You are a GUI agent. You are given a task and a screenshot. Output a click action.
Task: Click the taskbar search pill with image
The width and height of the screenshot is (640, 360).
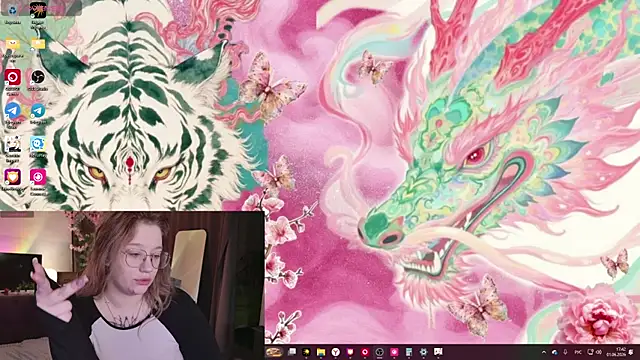(x=274, y=352)
